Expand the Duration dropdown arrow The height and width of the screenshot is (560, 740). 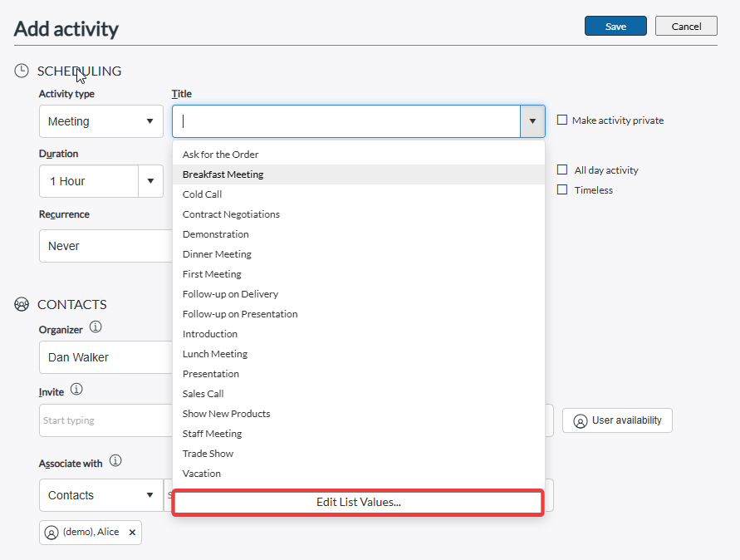pos(150,181)
